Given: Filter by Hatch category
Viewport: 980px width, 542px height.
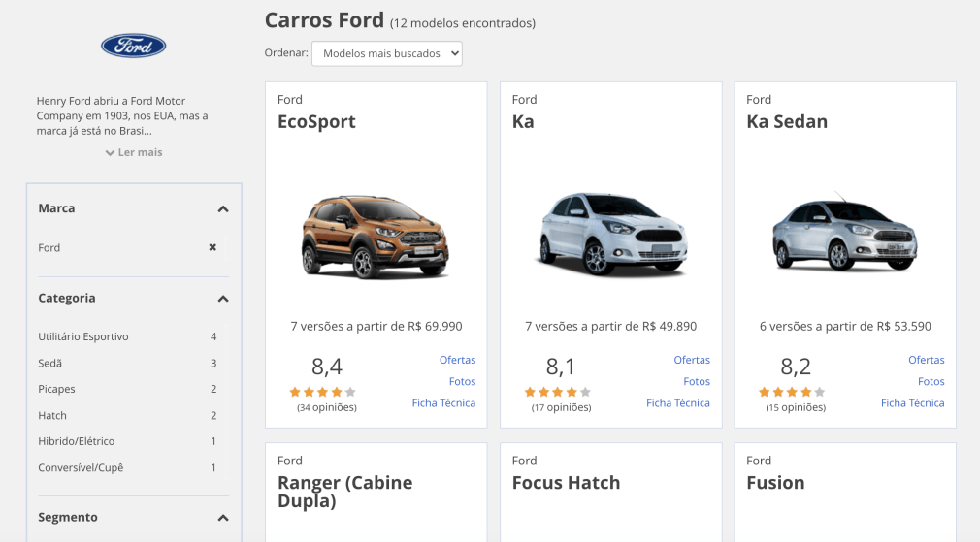Looking at the screenshot, I should point(128,415).
